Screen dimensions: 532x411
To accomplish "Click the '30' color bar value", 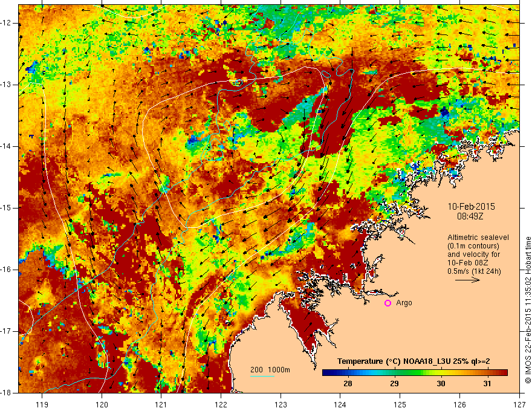I will point(440,384).
